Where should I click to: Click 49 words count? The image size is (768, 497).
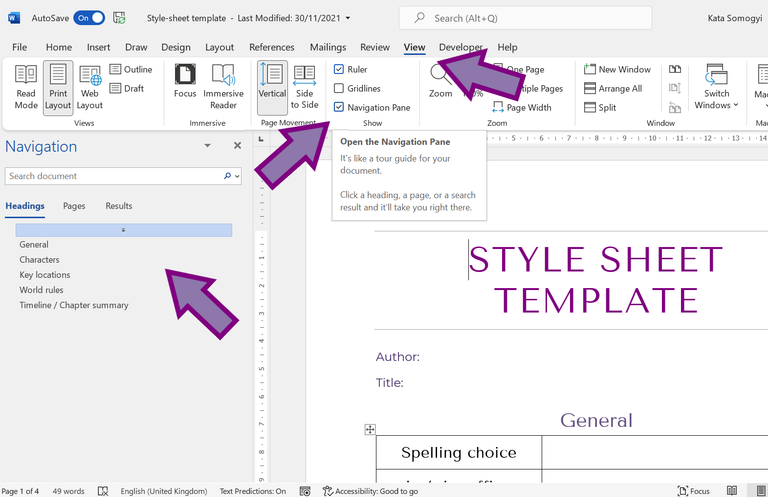(68, 491)
